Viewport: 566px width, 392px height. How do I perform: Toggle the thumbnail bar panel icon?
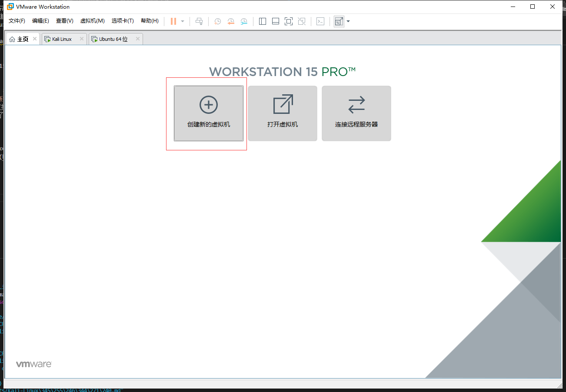click(275, 21)
